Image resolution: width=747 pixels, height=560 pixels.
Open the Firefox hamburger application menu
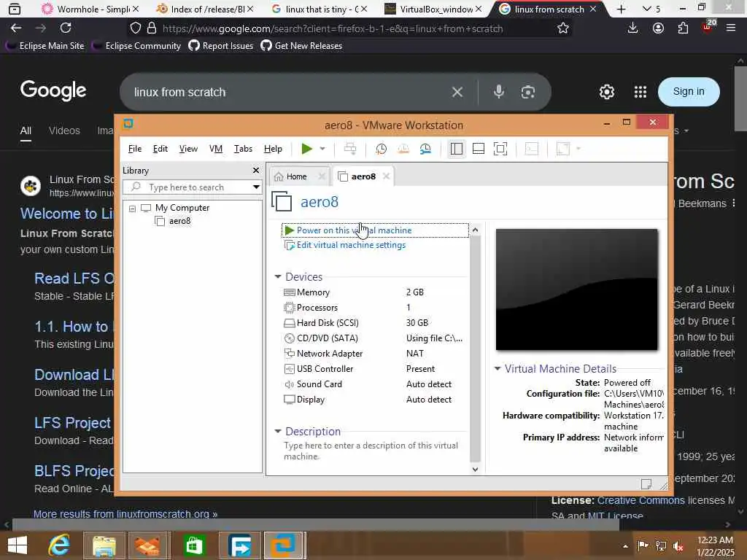pos(731,28)
